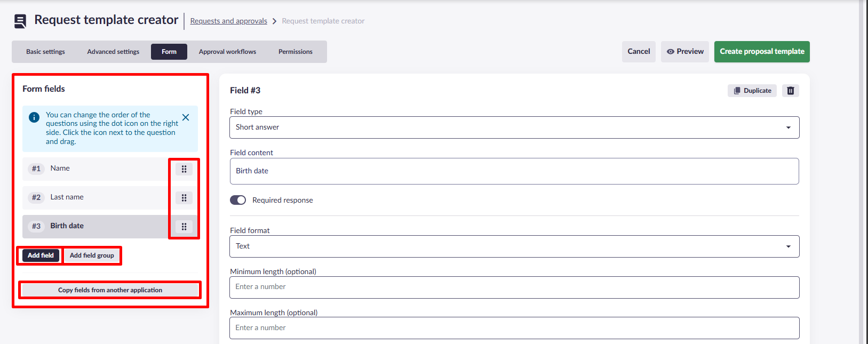Image resolution: width=868 pixels, height=344 pixels.
Task: Click the Cancel button
Action: (x=639, y=52)
